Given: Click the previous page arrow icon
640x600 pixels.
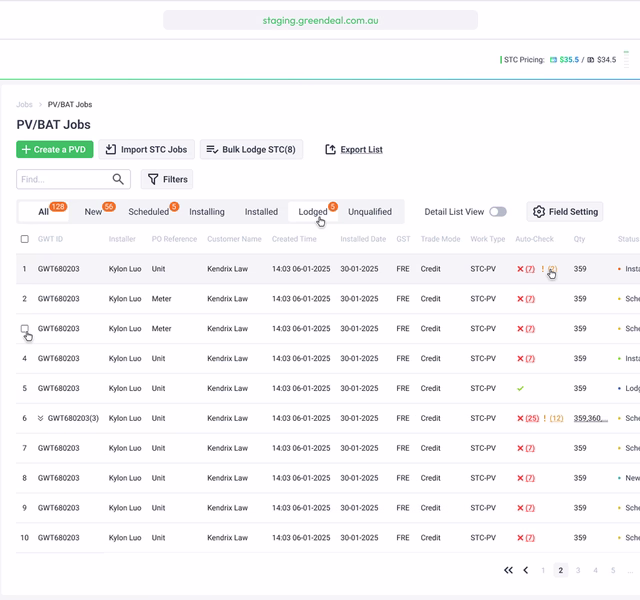Looking at the screenshot, I should click(526, 571).
